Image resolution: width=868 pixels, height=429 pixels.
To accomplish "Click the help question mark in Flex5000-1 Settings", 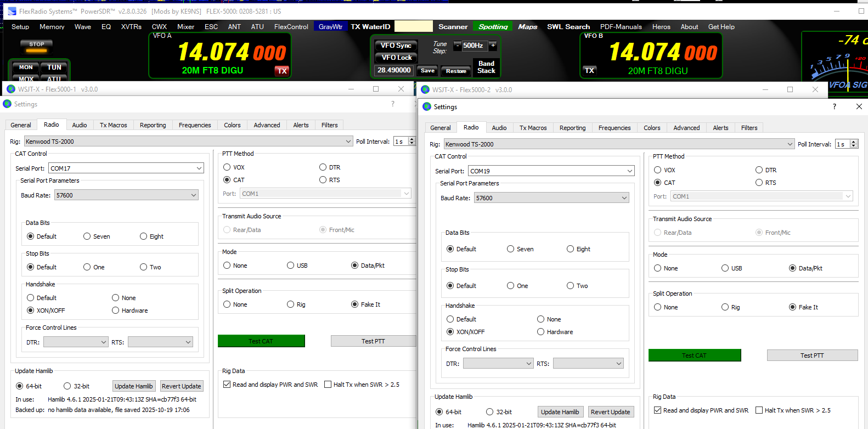I will (393, 104).
